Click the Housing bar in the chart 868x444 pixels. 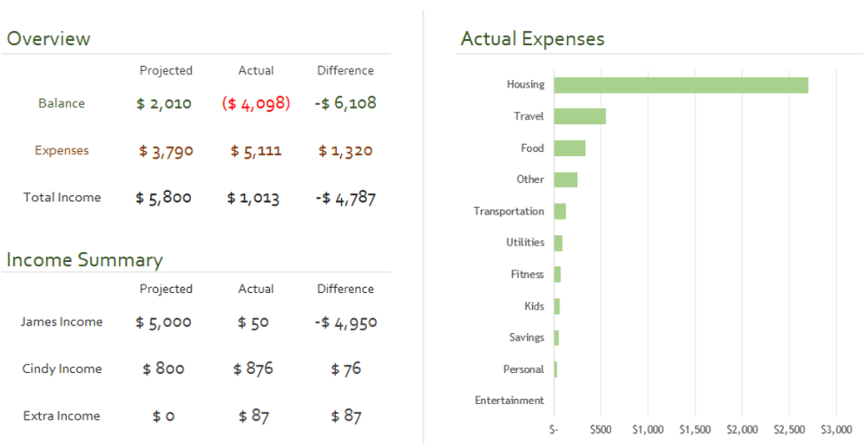pyautogui.click(x=681, y=85)
